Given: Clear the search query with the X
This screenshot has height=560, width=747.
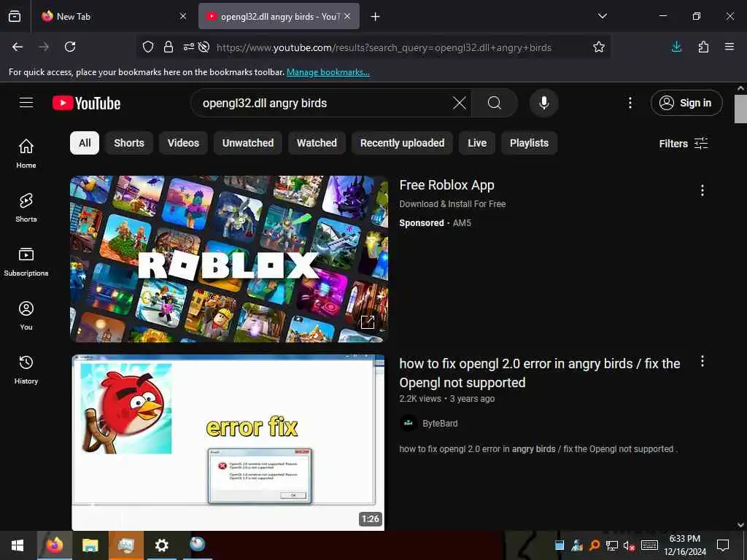Looking at the screenshot, I should [x=460, y=103].
